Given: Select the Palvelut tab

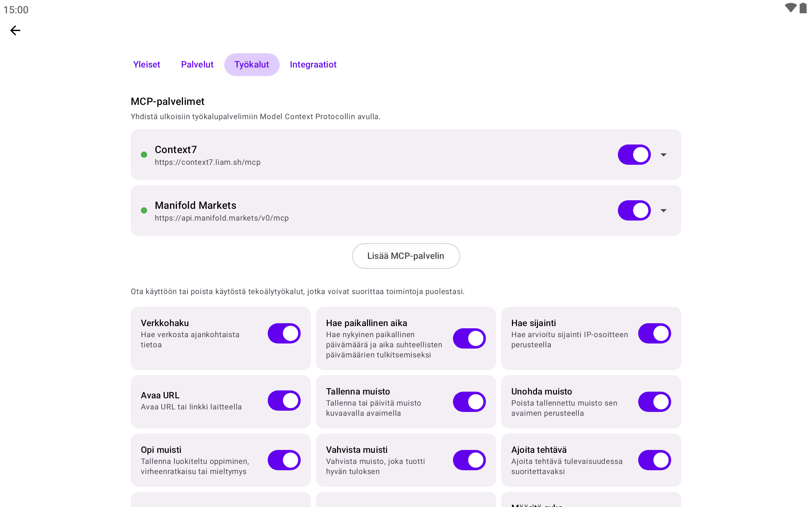Looking at the screenshot, I should pyautogui.click(x=197, y=64).
